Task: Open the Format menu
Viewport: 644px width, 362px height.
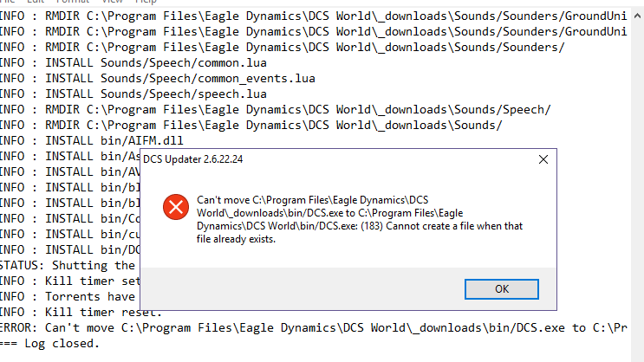Action: (x=73, y=2)
